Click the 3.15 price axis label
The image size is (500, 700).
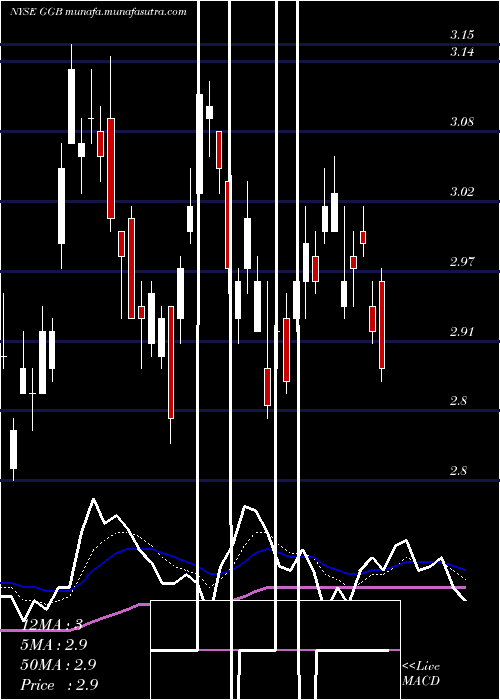point(462,35)
